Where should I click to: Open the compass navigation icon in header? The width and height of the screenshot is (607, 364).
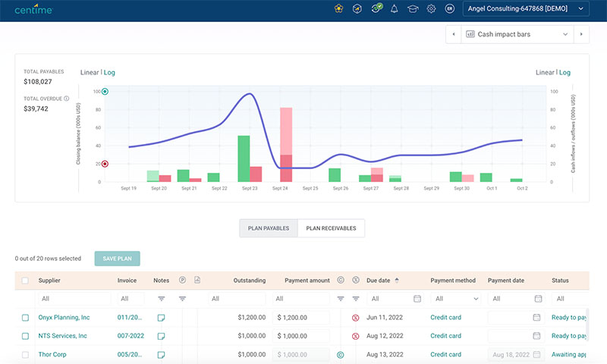point(357,8)
